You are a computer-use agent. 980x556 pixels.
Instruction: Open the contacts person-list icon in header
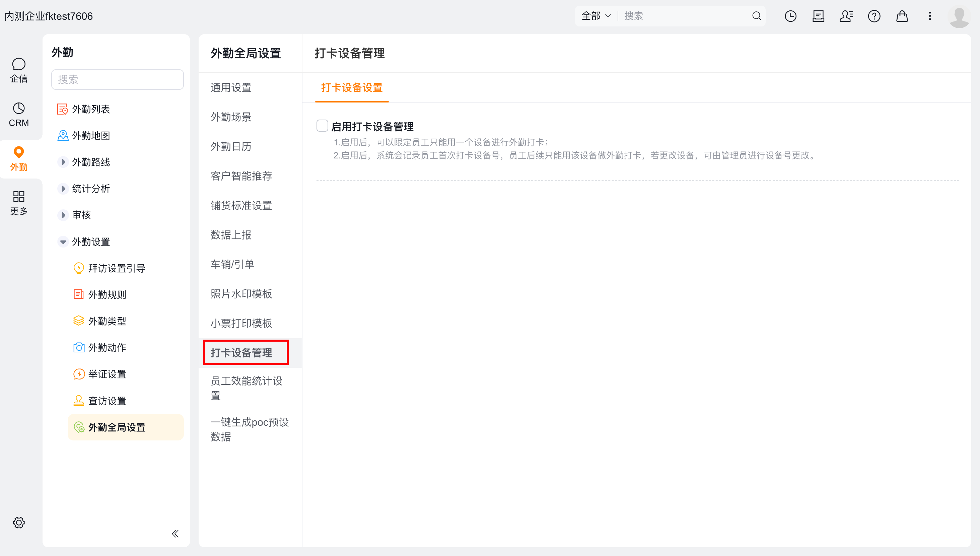coord(846,16)
